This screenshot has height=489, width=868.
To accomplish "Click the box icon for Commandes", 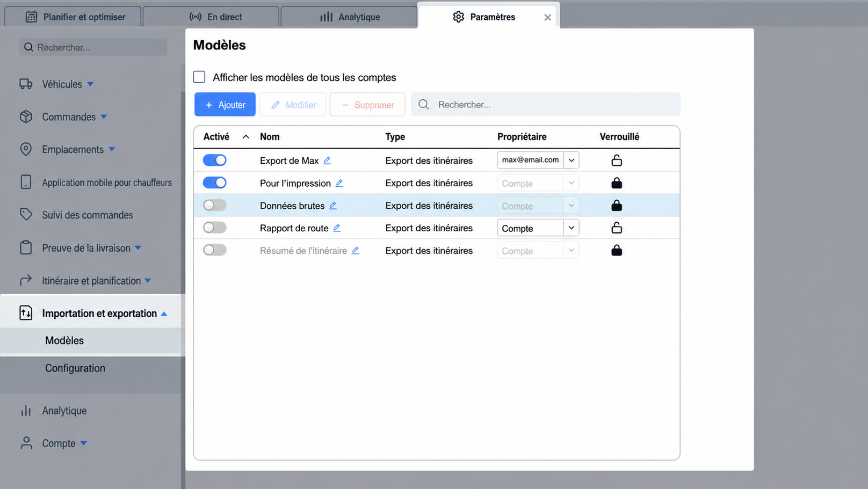I will (x=26, y=116).
